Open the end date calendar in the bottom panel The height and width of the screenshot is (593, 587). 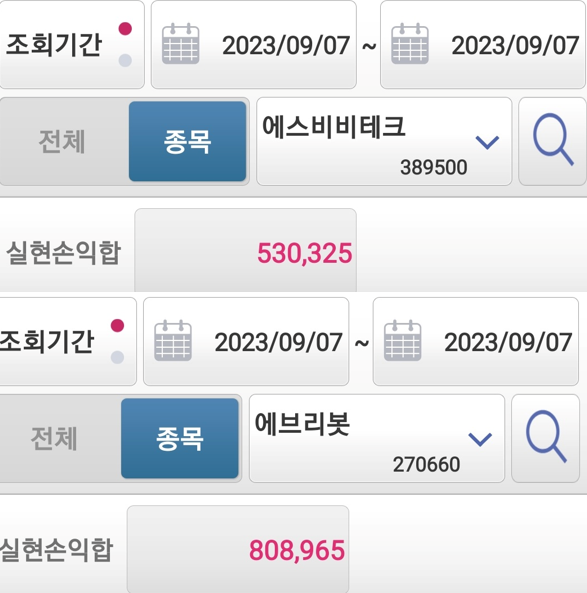pos(402,341)
